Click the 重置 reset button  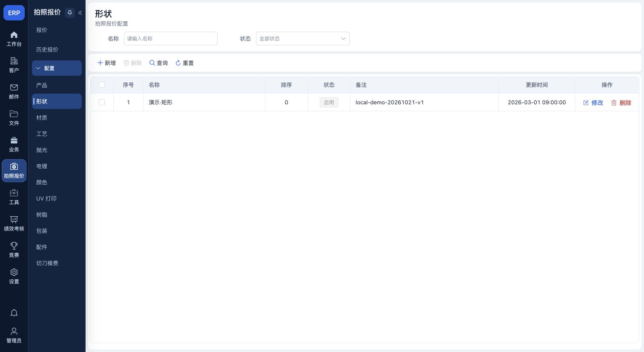184,63
